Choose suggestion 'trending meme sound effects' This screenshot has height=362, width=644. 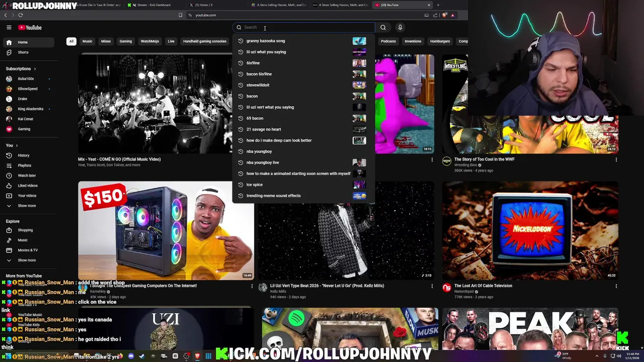coord(303,196)
